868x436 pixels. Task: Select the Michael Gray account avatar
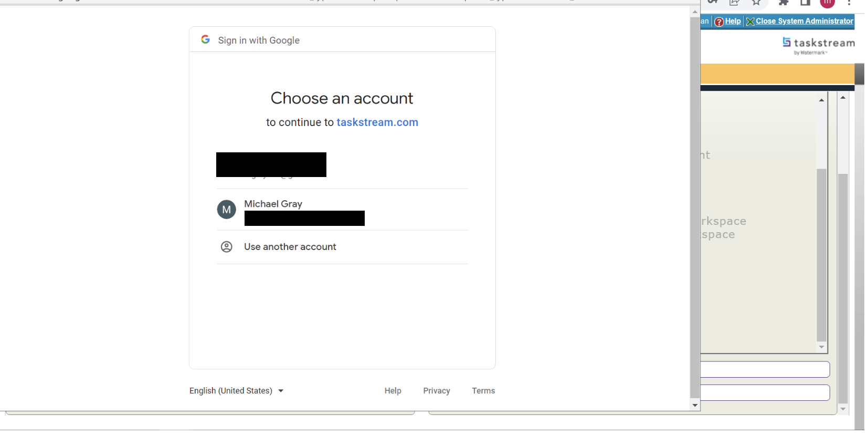point(227,210)
